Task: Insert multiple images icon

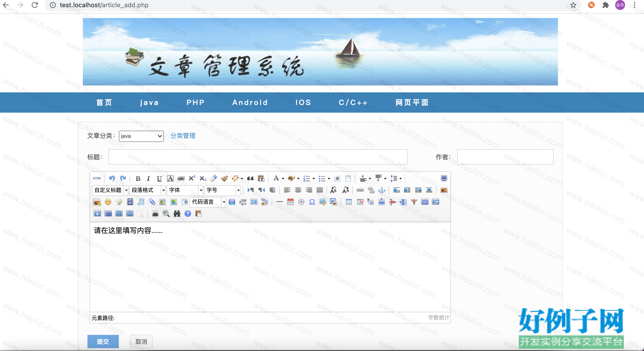Action: pyautogui.click(x=97, y=202)
